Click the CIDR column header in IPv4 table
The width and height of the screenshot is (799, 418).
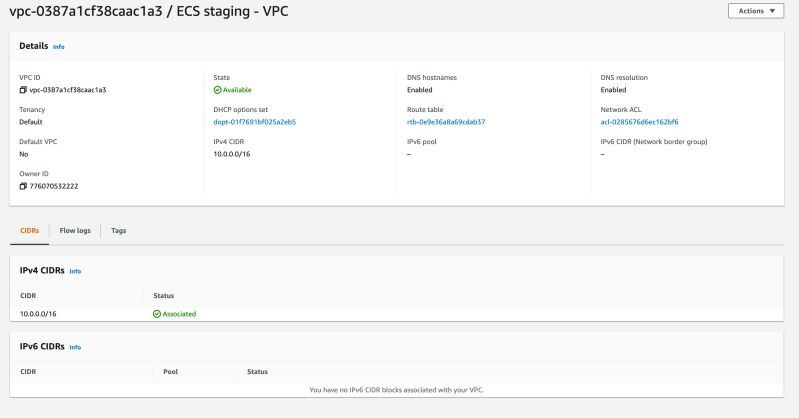(x=28, y=296)
